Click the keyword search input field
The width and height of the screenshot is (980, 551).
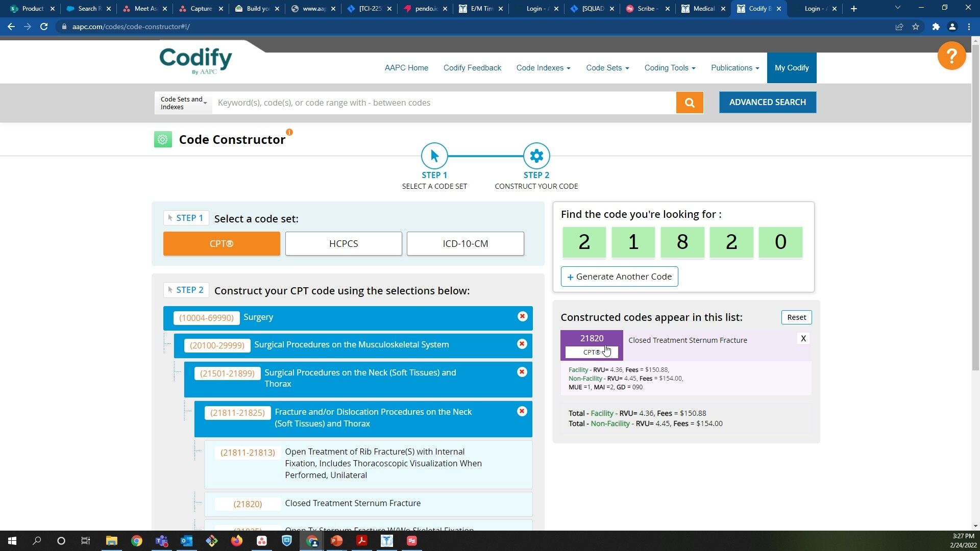click(x=444, y=103)
